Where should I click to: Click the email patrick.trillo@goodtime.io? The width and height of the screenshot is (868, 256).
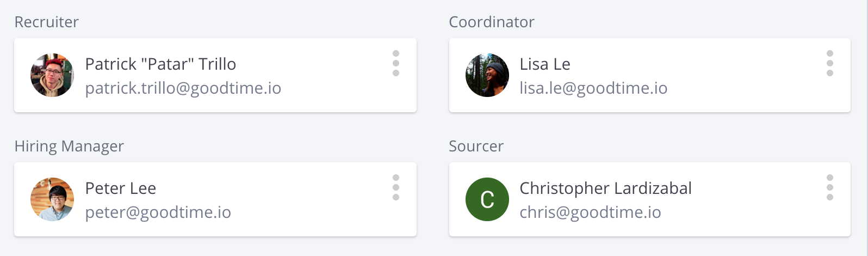click(x=183, y=88)
